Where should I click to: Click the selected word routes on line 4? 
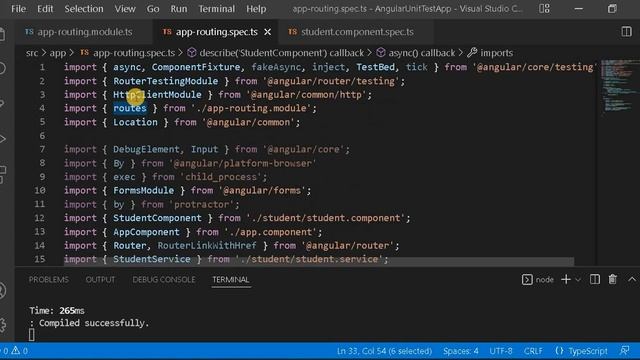pyautogui.click(x=130, y=108)
